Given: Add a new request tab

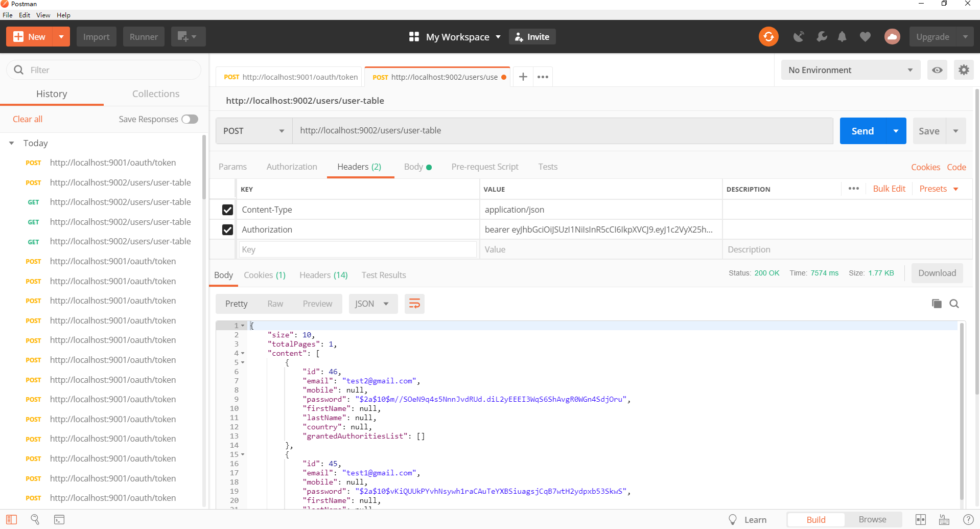Looking at the screenshot, I should click(523, 77).
